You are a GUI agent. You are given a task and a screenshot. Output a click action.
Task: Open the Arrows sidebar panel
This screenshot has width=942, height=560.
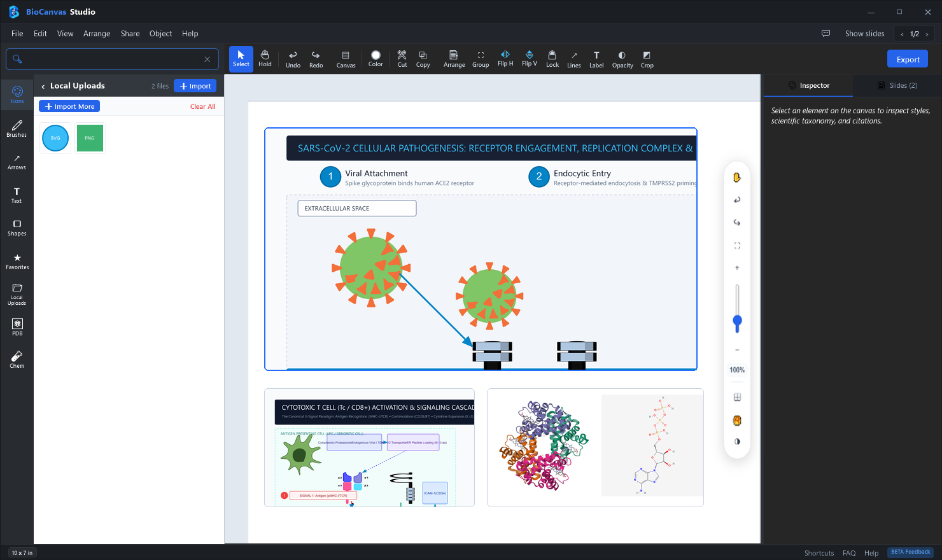click(x=17, y=162)
